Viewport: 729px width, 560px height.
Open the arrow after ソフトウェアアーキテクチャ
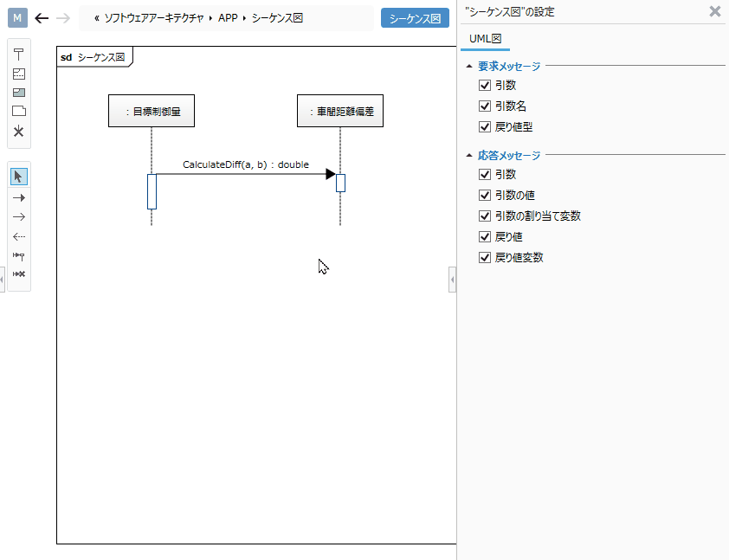[x=210, y=18]
